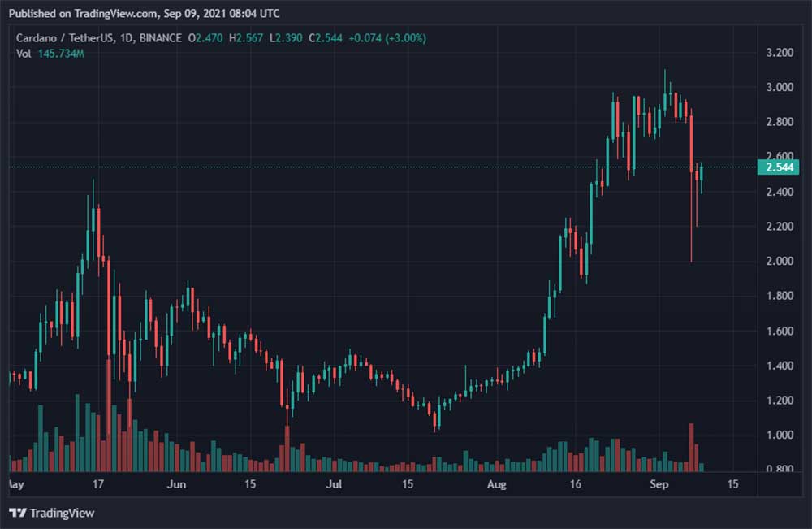Click the highlighted 2.544 current price tag
This screenshot has height=529, width=812.
779,167
